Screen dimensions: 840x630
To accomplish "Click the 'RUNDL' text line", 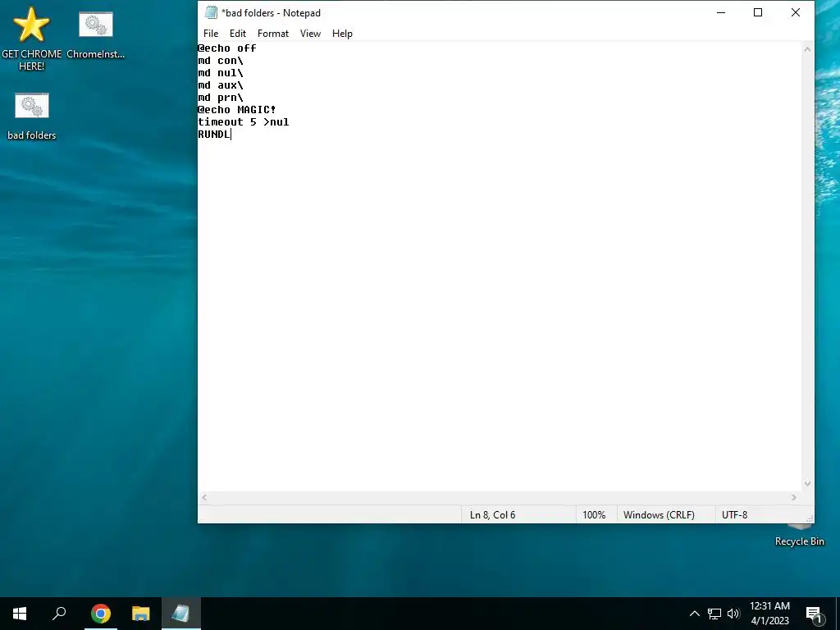I will (214, 135).
